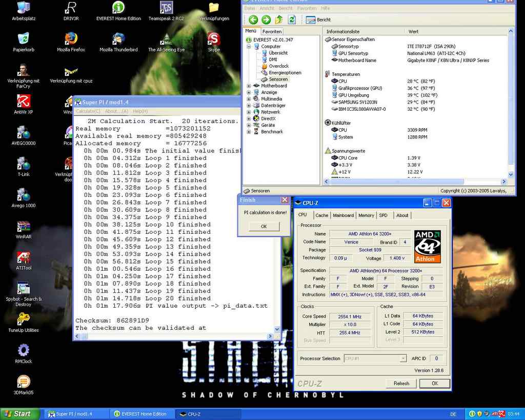Select the T-Link desktop icon
This screenshot has height=420, width=525.
(24, 167)
